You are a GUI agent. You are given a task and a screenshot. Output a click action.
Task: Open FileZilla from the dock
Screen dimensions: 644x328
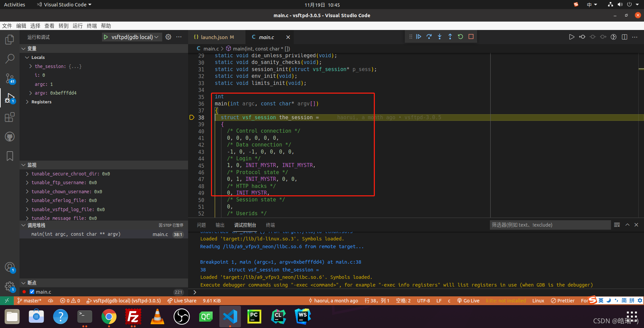click(x=133, y=317)
